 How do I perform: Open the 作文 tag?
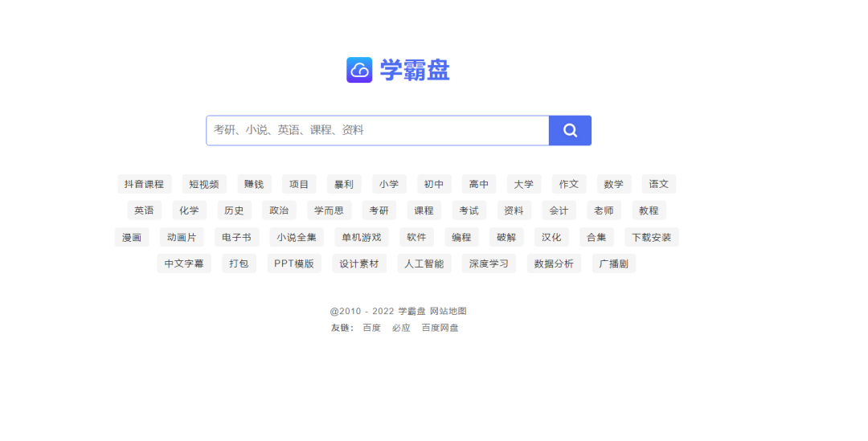pyautogui.click(x=569, y=184)
